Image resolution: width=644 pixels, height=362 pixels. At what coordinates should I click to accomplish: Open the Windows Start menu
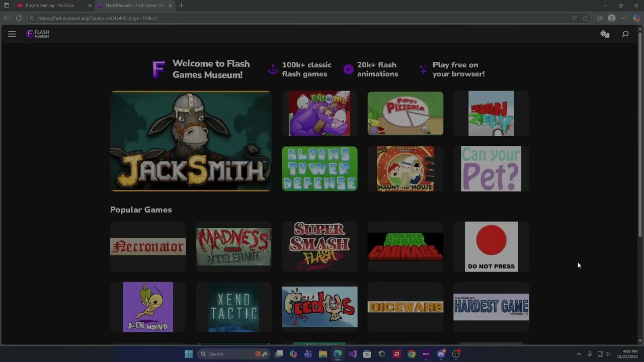189,354
